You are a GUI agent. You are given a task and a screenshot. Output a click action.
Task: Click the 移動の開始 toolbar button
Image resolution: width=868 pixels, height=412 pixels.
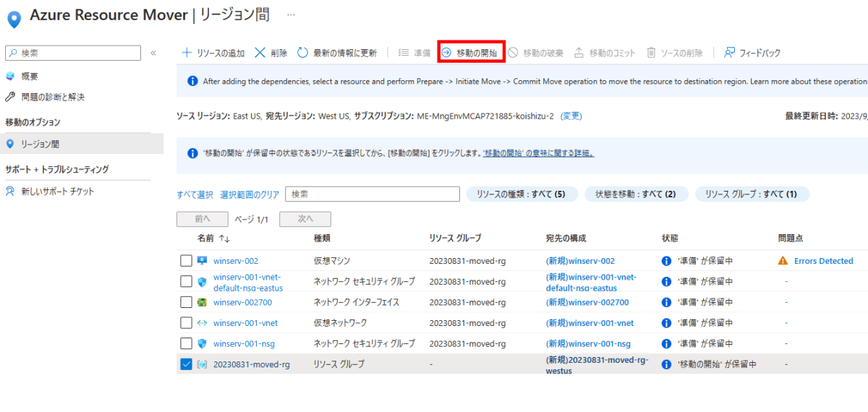(x=471, y=53)
